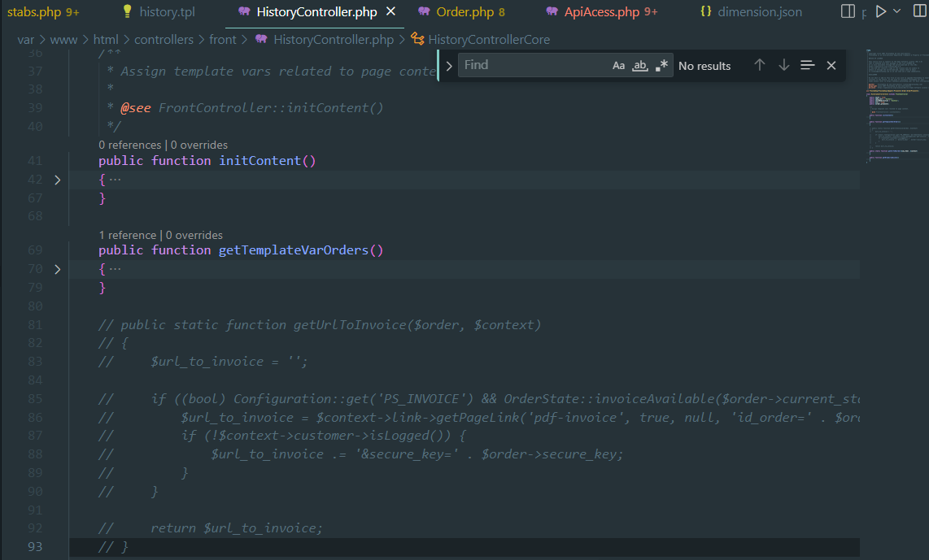This screenshot has width=929, height=560.
Task: Unfold getTemplateVarOrders function body
Action: (57, 269)
